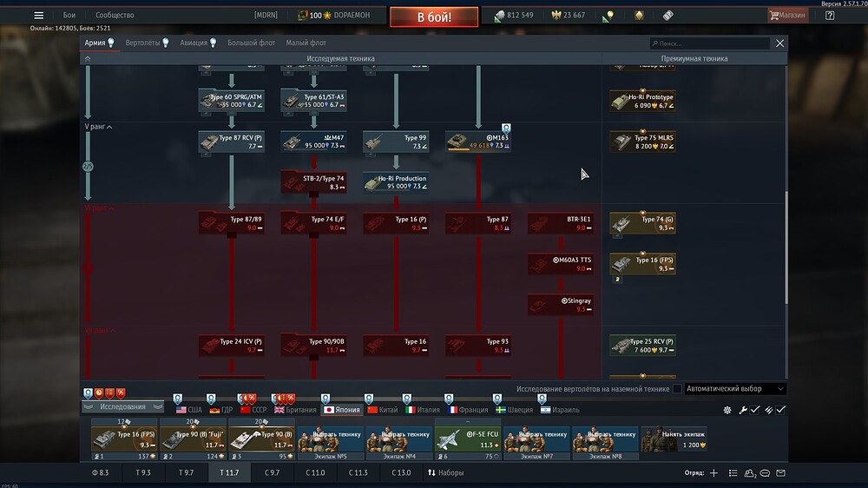The image size is (868, 488).
Task: Open the research bulb icon in top bar
Action: (608, 16)
